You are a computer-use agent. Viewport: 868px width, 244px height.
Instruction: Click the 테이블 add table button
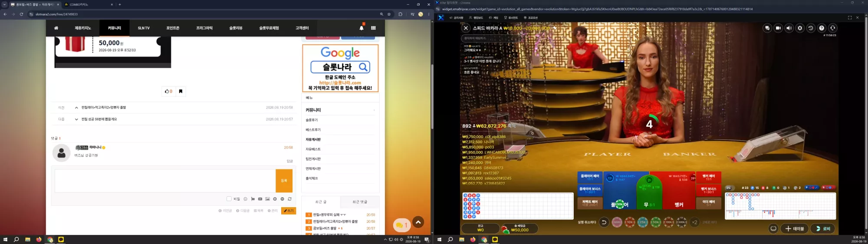coord(795,228)
